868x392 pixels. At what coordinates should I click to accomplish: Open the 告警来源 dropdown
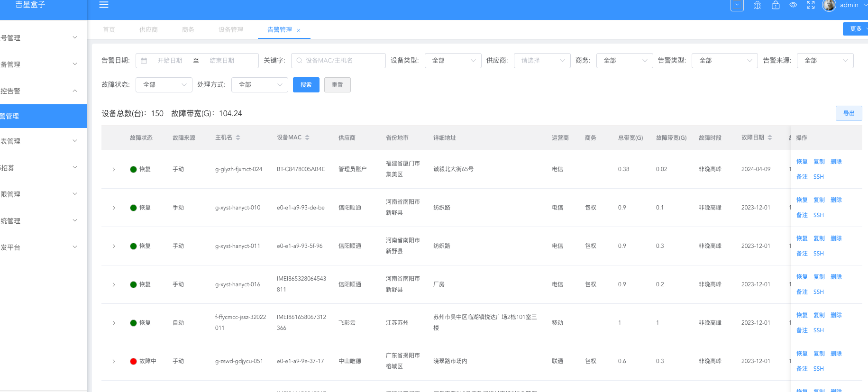pyautogui.click(x=825, y=61)
